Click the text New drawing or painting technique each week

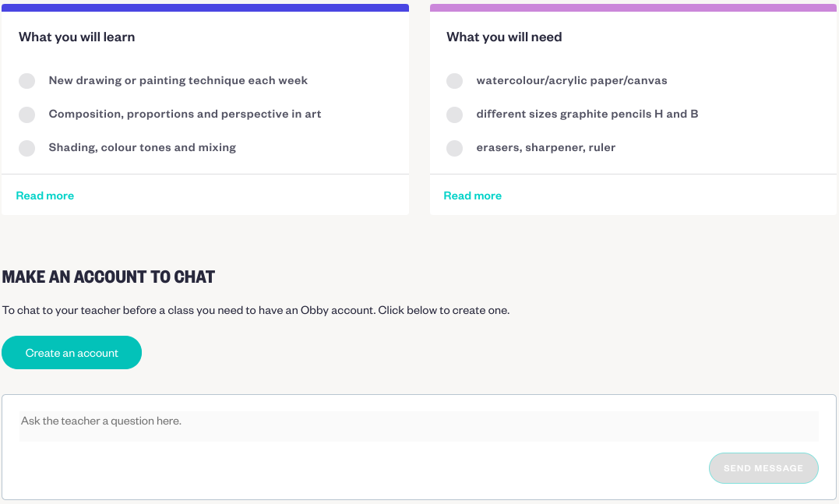(178, 80)
